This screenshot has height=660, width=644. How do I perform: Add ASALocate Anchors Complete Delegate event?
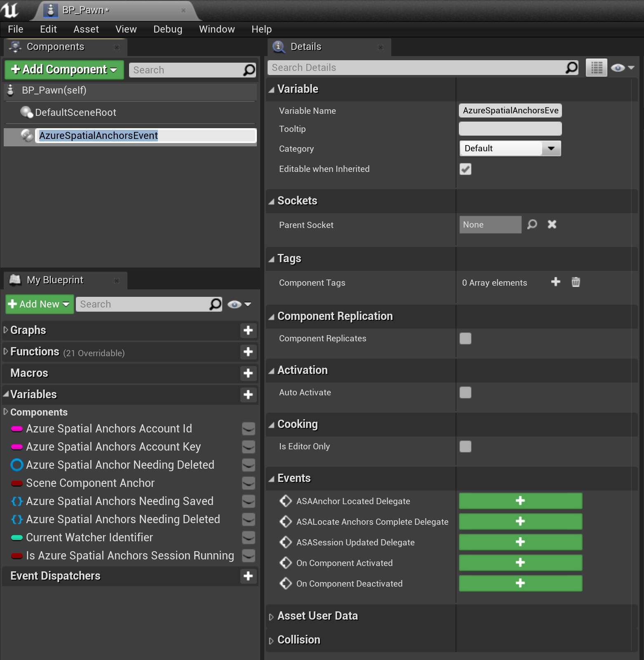[521, 521]
